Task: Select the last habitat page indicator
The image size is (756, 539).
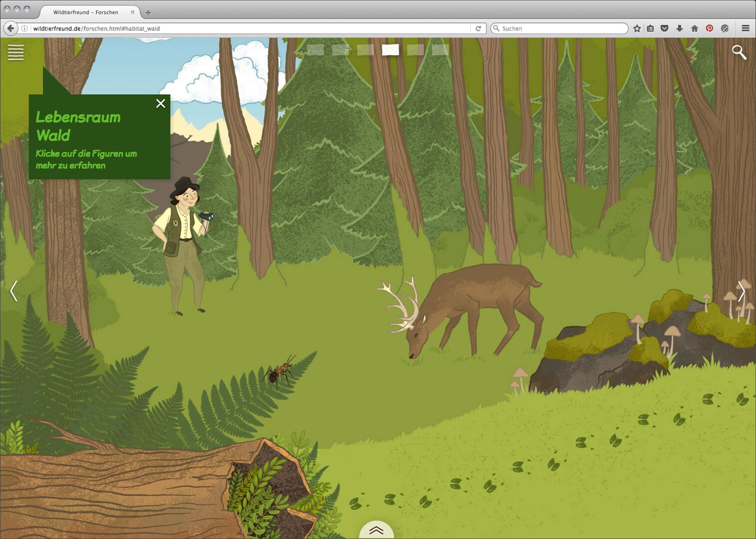Action: 440,49
